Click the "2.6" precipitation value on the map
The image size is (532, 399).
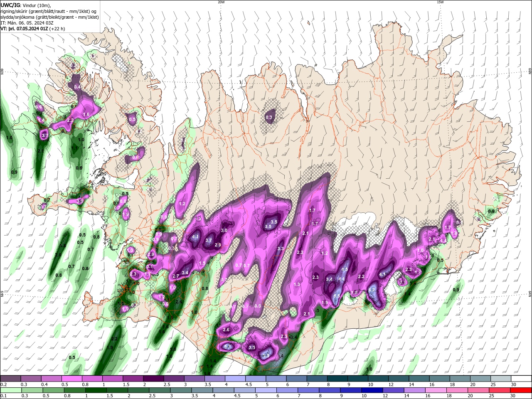point(226,330)
